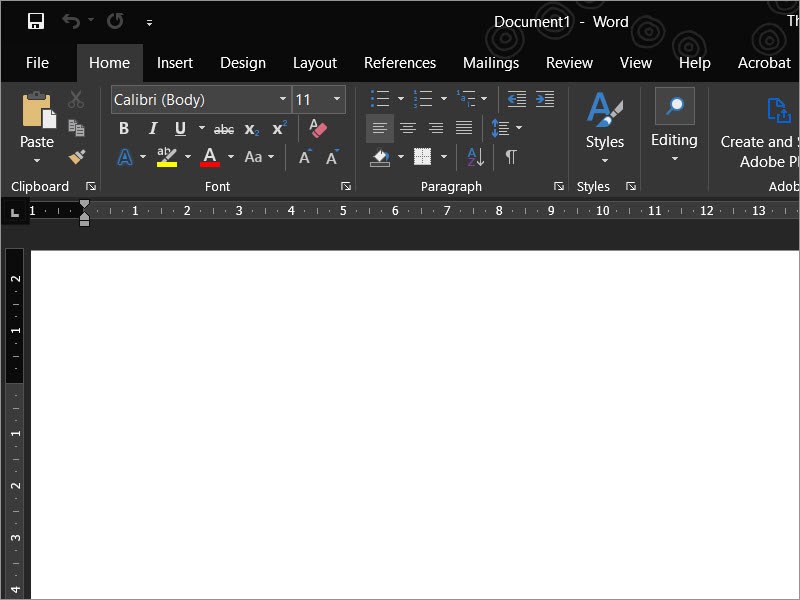This screenshot has height=600, width=800.
Task: Click in the blank document page
Action: [414, 424]
